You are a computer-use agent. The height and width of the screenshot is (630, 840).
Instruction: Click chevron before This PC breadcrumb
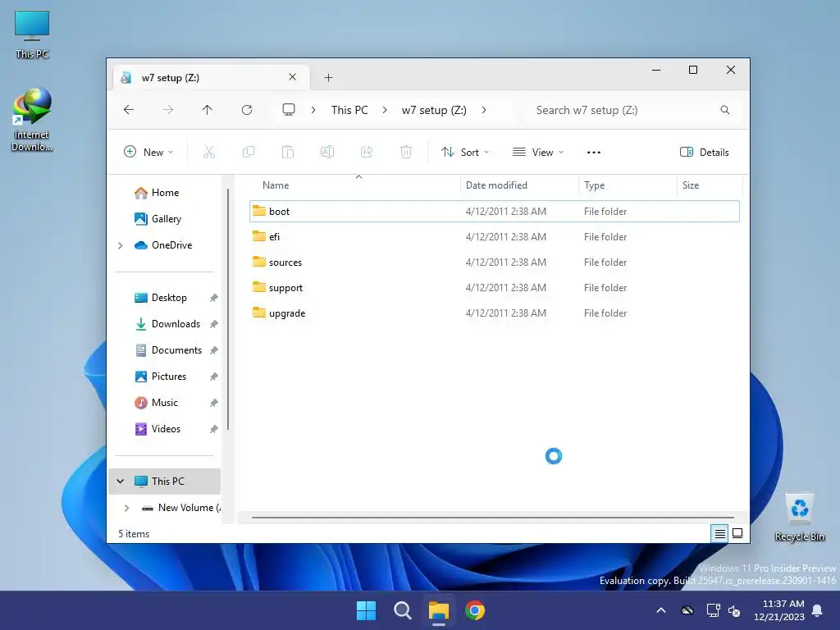click(313, 110)
